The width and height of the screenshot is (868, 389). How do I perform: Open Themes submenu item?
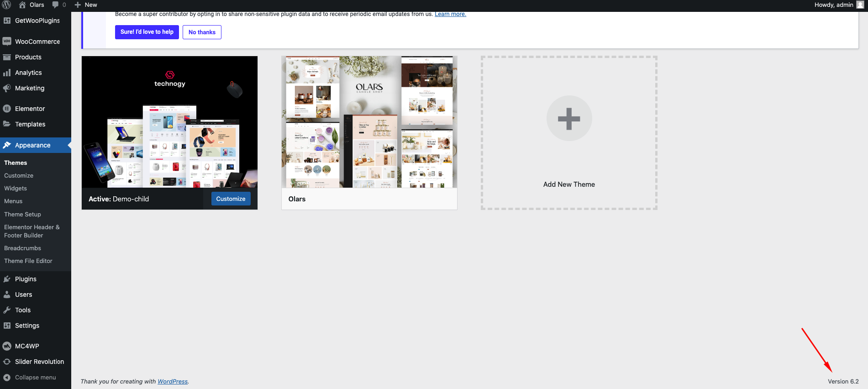[x=16, y=163]
